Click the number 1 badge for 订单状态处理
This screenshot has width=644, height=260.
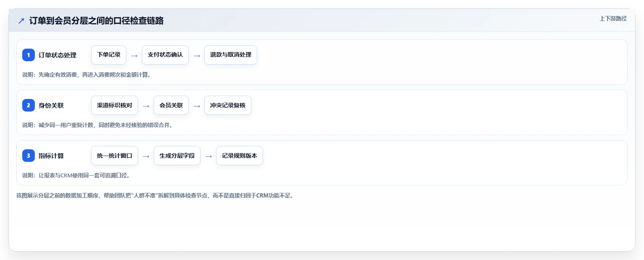click(x=29, y=55)
